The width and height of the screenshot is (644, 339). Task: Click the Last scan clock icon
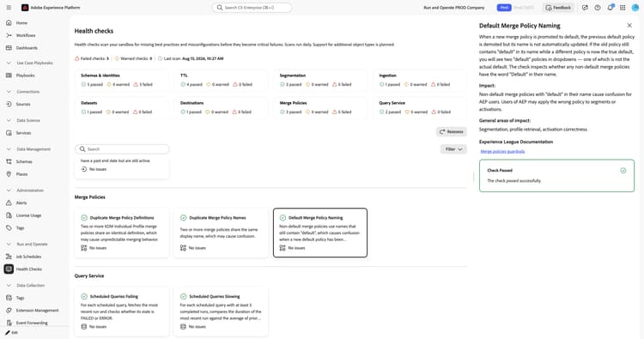[x=161, y=58]
